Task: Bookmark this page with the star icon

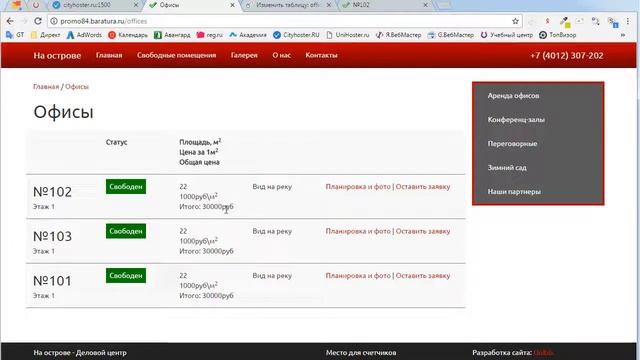Action: point(515,21)
